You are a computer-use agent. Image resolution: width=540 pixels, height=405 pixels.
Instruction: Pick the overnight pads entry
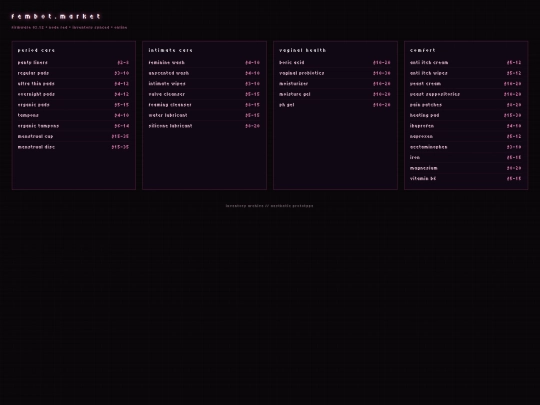tap(73, 94)
